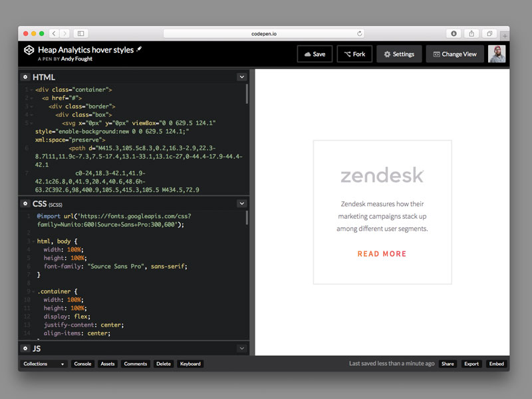Click the 'Heap Analytics hover styles' title
This screenshot has height=399, width=532.
[x=86, y=49]
